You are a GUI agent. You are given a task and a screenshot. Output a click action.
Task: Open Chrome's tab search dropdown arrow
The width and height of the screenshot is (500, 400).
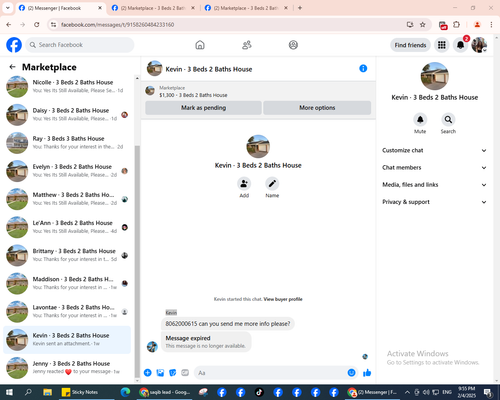(8, 8)
